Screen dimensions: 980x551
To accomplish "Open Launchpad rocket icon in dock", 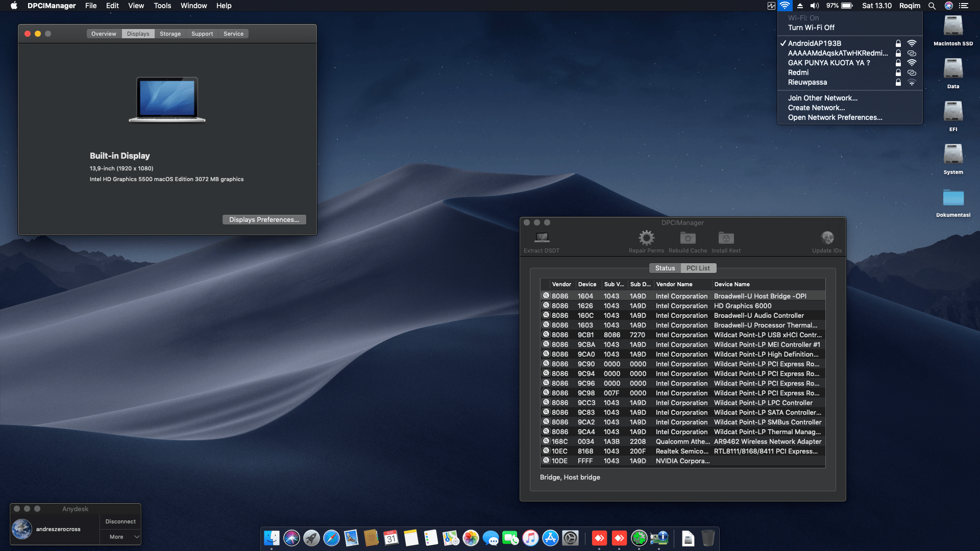I will pyautogui.click(x=311, y=538).
